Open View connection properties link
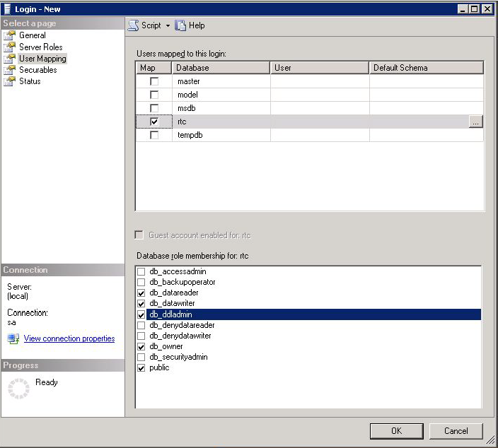Screen dimensions: 498x448 (69, 338)
